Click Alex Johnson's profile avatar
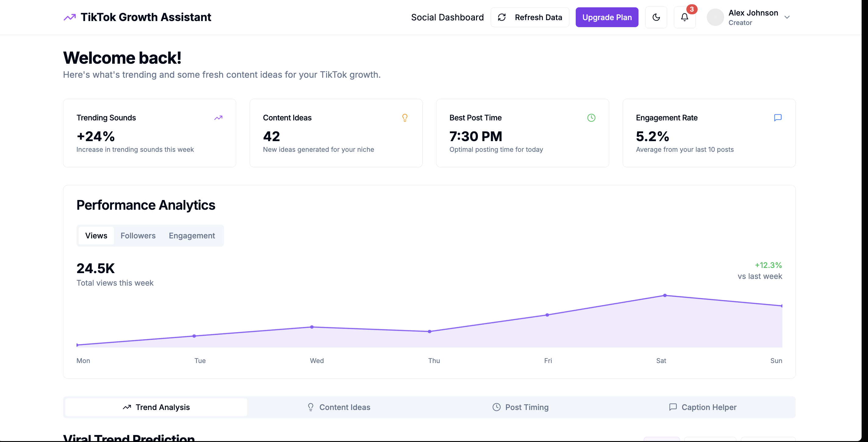The height and width of the screenshot is (442, 868). pos(715,17)
